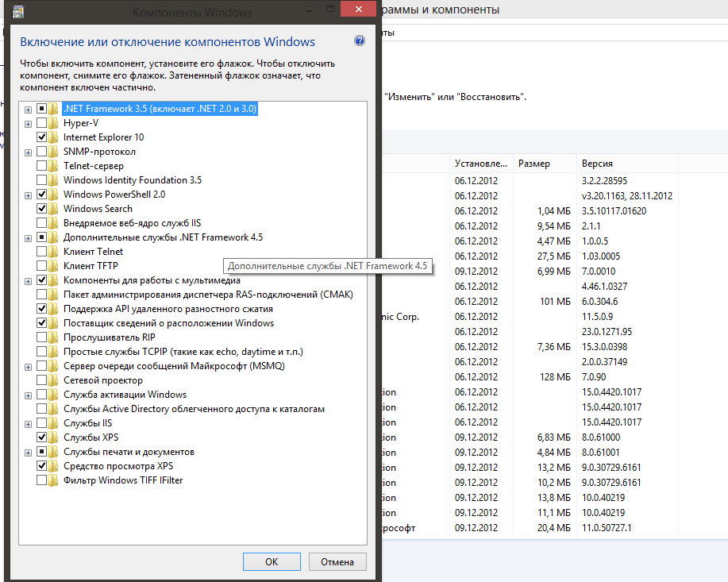
Task: Click folder icon beside Службы печати и документов
Action: tap(53, 452)
